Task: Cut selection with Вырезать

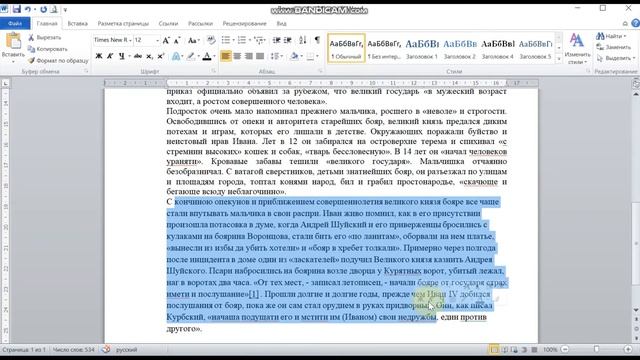Action: coord(44,38)
